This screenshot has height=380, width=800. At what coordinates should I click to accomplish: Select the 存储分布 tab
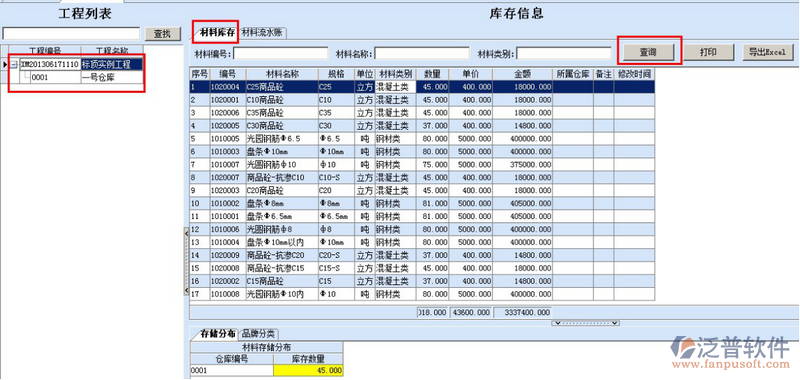pyautogui.click(x=217, y=334)
